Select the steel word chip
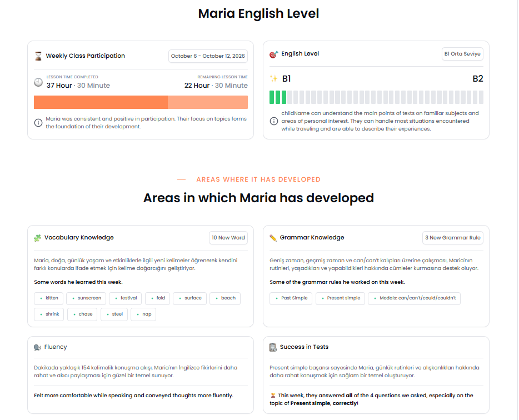The height and width of the screenshot is (420, 519). pyautogui.click(x=114, y=314)
